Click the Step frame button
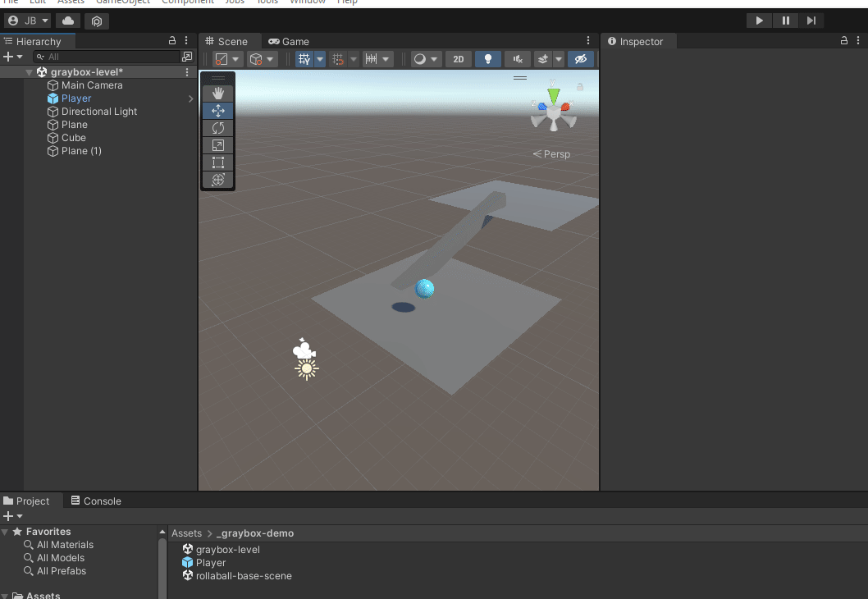 click(811, 21)
